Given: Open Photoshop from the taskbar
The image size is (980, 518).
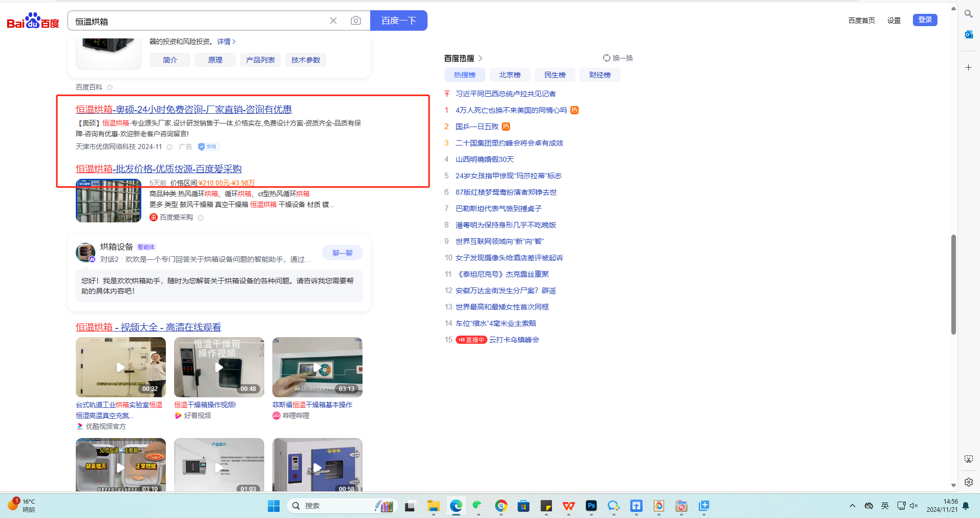Looking at the screenshot, I should [x=591, y=506].
